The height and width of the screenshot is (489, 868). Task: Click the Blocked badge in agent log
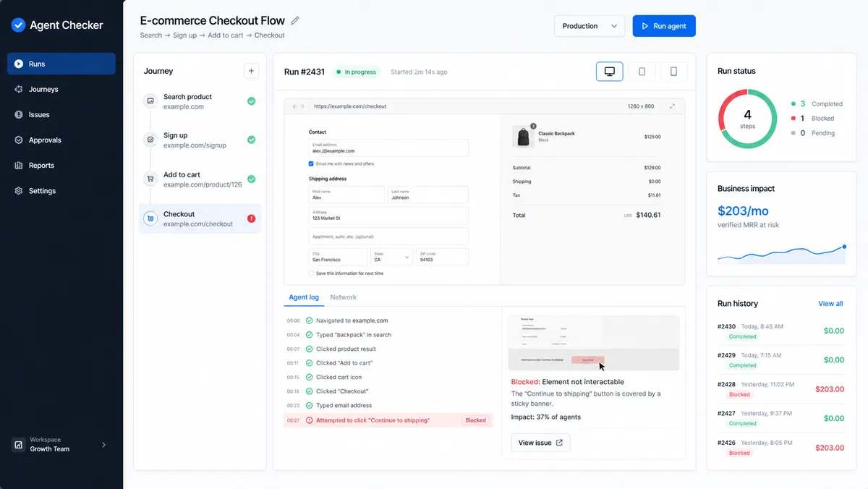pyautogui.click(x=475, y=420)
